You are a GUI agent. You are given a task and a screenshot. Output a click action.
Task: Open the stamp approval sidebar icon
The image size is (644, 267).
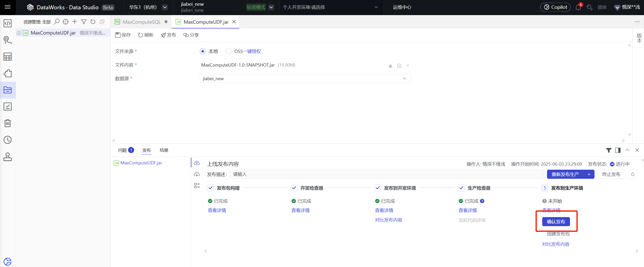click(x=8, y=157)
